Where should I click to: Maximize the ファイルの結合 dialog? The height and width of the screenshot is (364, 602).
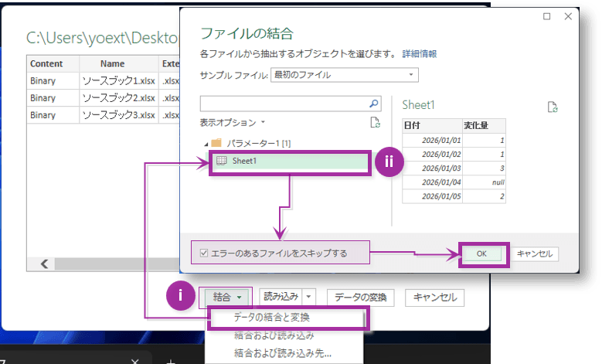point(546,16)
